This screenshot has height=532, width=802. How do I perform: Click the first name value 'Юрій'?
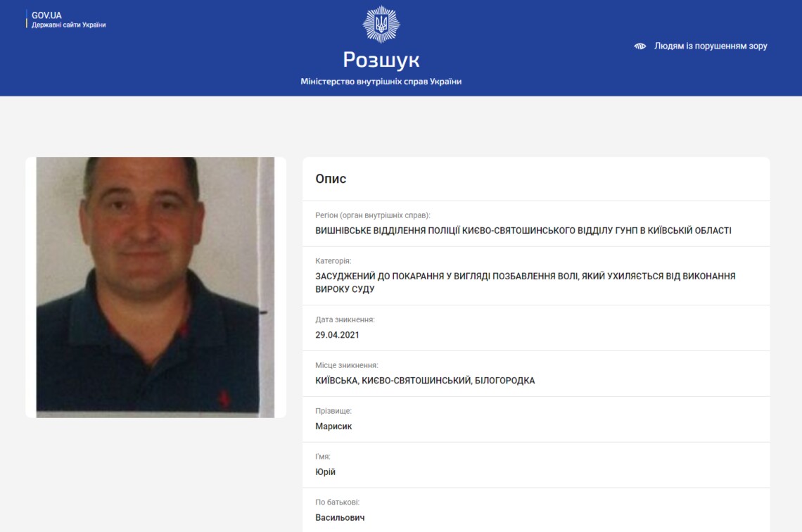[325, 471]
